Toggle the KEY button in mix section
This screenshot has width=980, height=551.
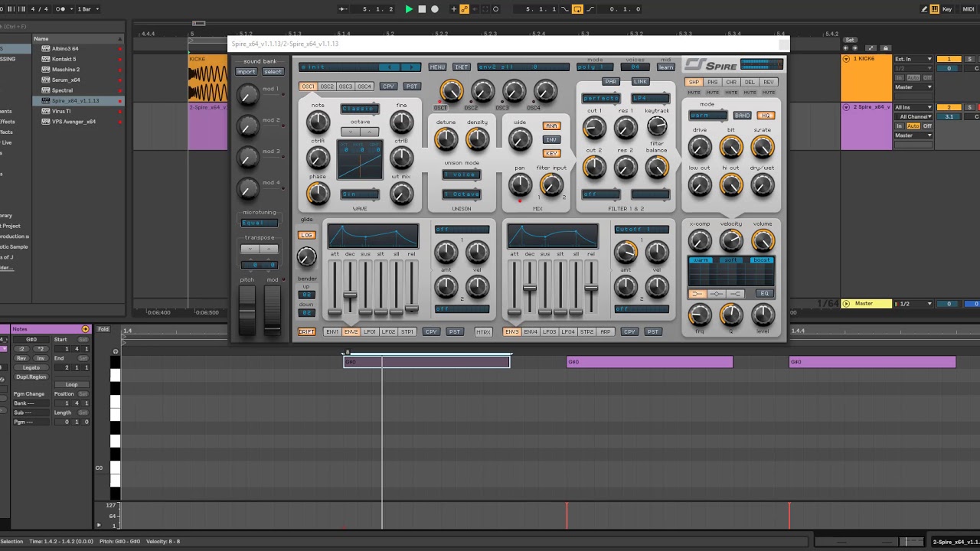point(551,154)
